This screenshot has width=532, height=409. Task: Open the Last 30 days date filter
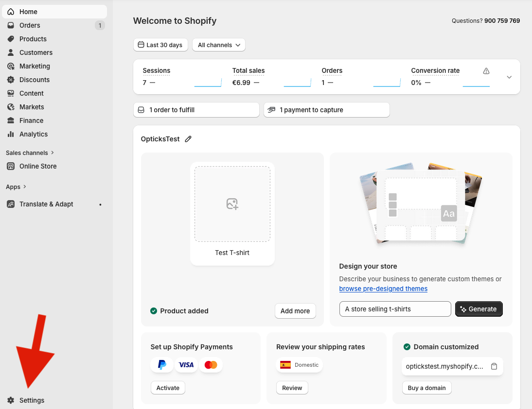[160, 45]
